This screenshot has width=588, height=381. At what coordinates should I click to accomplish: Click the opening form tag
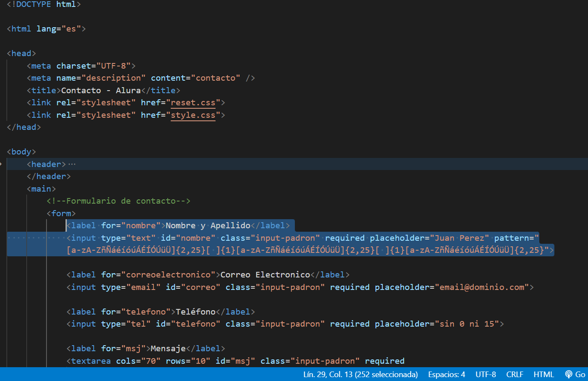click(61, 213)
